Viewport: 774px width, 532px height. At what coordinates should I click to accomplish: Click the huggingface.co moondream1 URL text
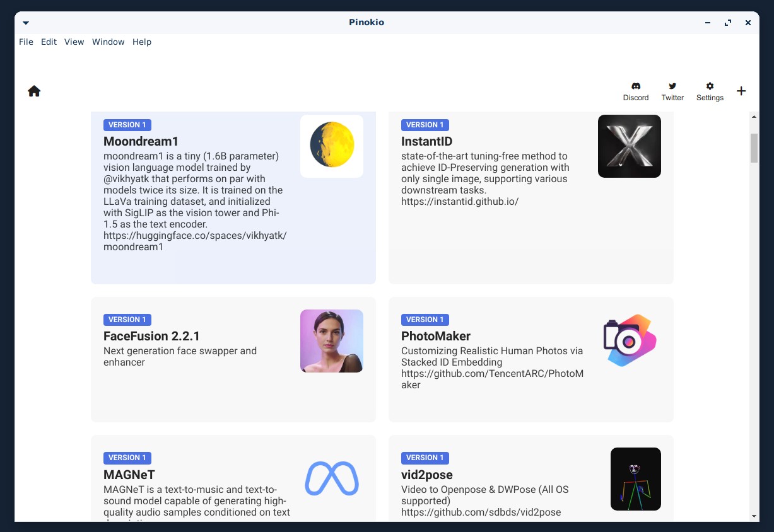point(195,241)
